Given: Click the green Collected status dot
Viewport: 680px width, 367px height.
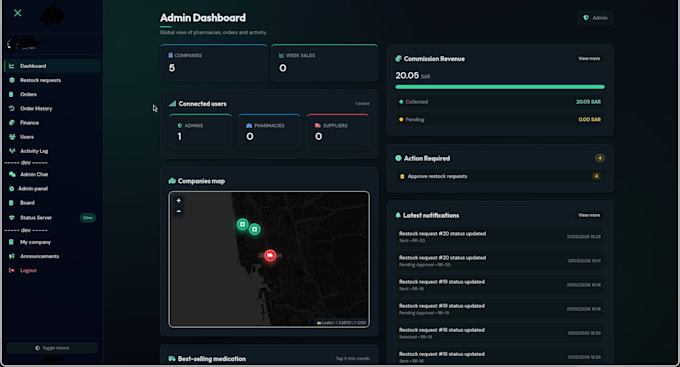Looking at the screenshot, I should click(401, 102).
